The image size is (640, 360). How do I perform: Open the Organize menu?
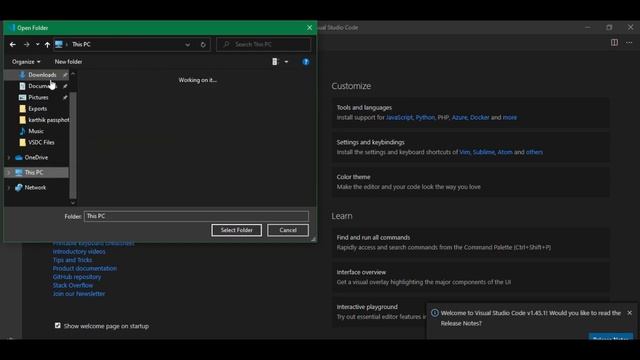[x=26, y=62]
